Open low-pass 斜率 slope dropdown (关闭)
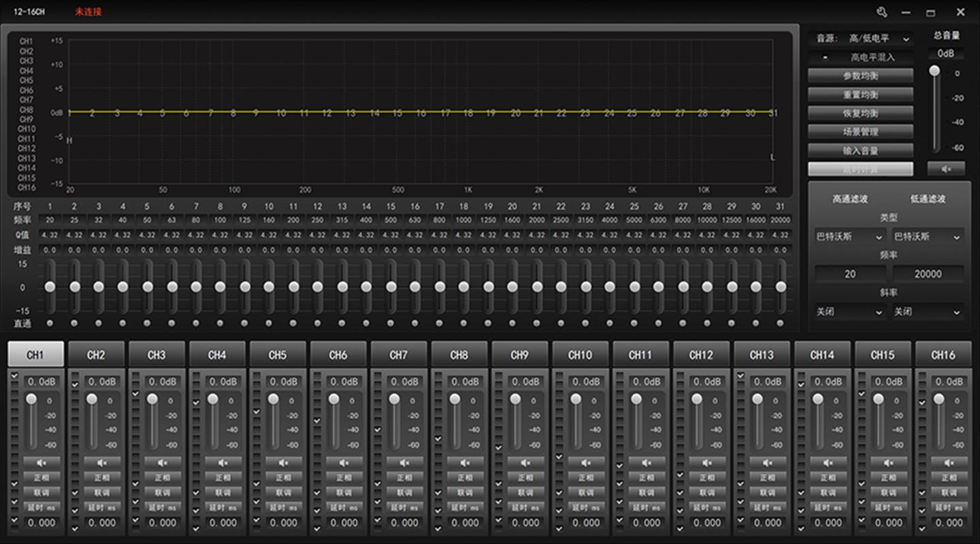The width and height of the screenshot is (980, 544). [x=928, y=311]
